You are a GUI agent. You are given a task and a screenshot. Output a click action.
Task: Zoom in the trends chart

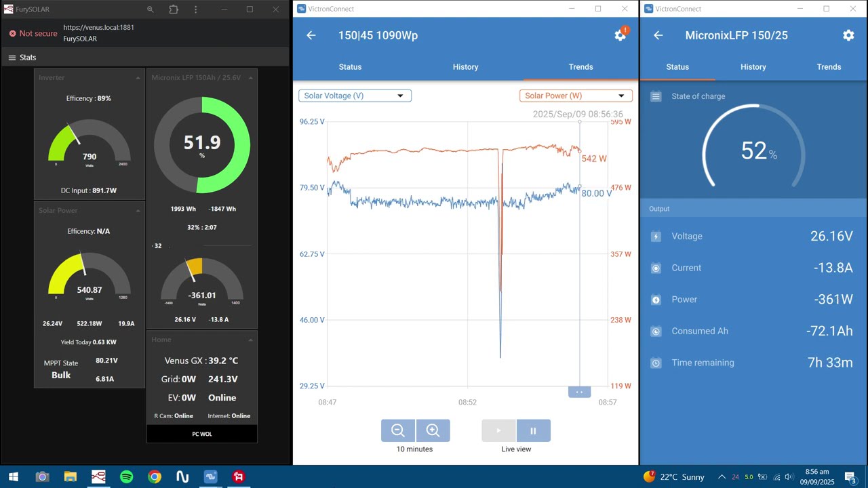click(x=433, y=430)
